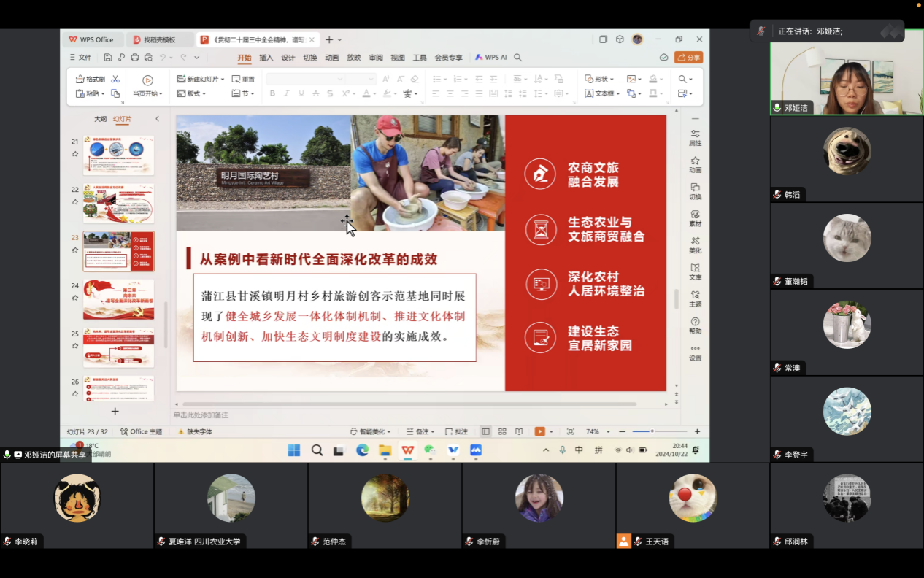Click the WPS AI icon

click(x=490, y=58)
